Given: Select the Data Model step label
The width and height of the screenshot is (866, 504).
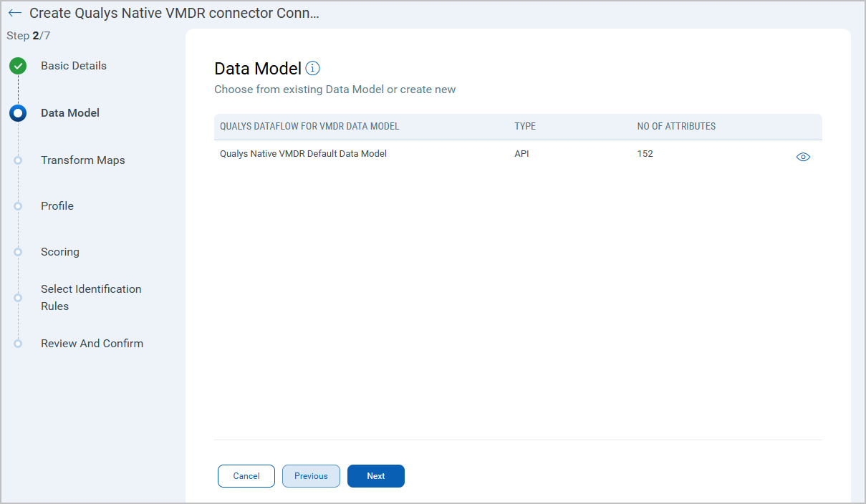Looking at the screenshot, I should (70, 113).
